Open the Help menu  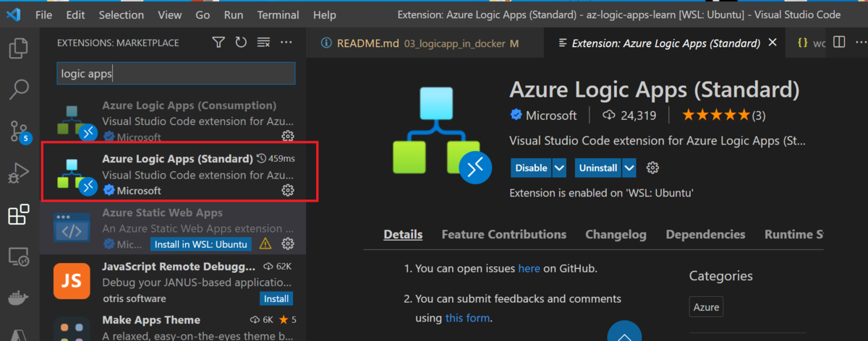coord(325,14)
